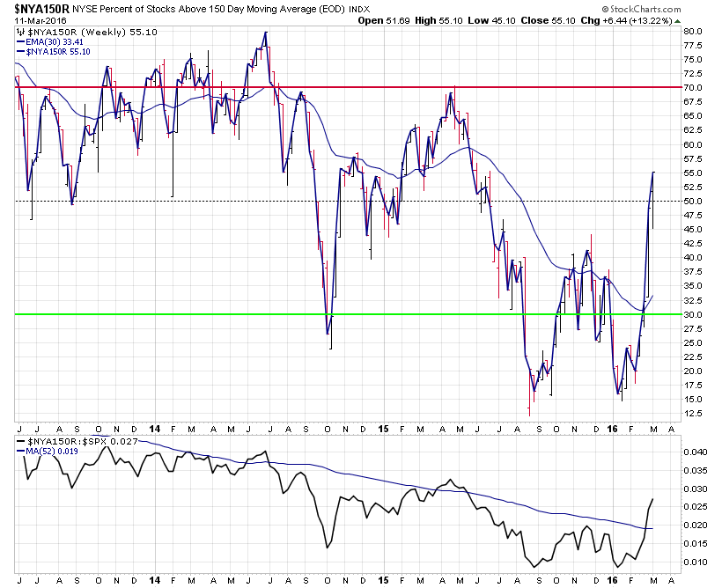Click the 30.0 y-axis label
This screenshot has height=588, width=722.
click(x=693, y=315)
